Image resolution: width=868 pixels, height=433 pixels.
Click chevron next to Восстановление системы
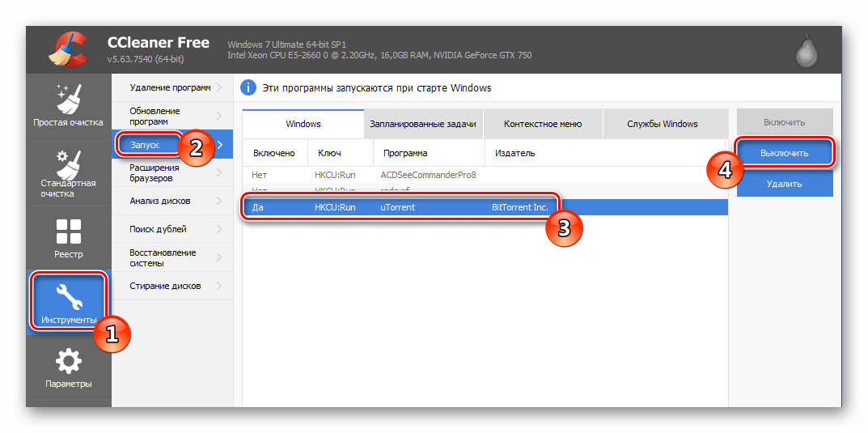point(219,258)
